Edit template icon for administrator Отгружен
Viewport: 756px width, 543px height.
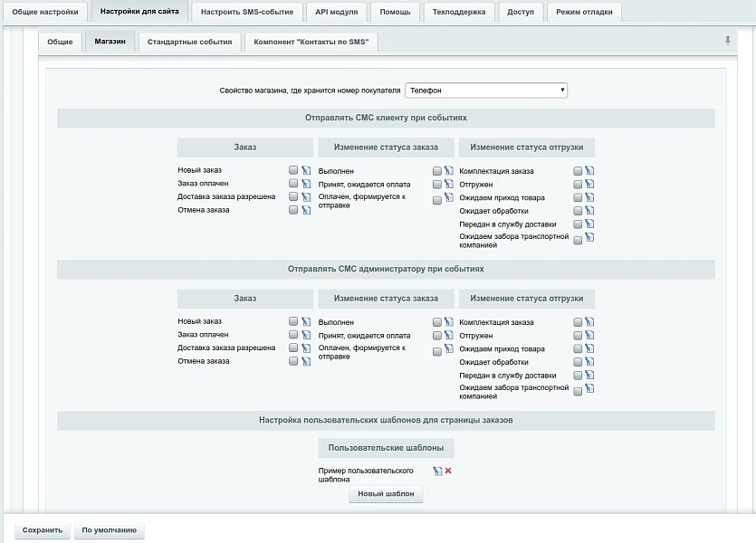[x=589, y=336]
